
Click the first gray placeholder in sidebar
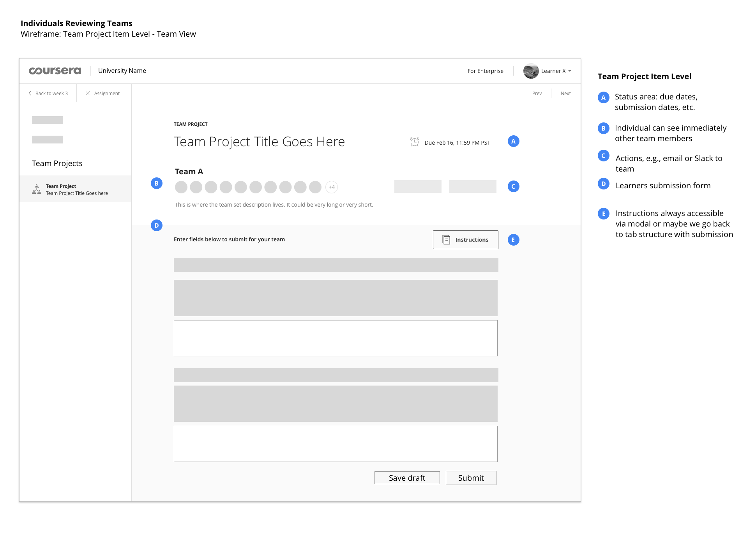(47, 120)
